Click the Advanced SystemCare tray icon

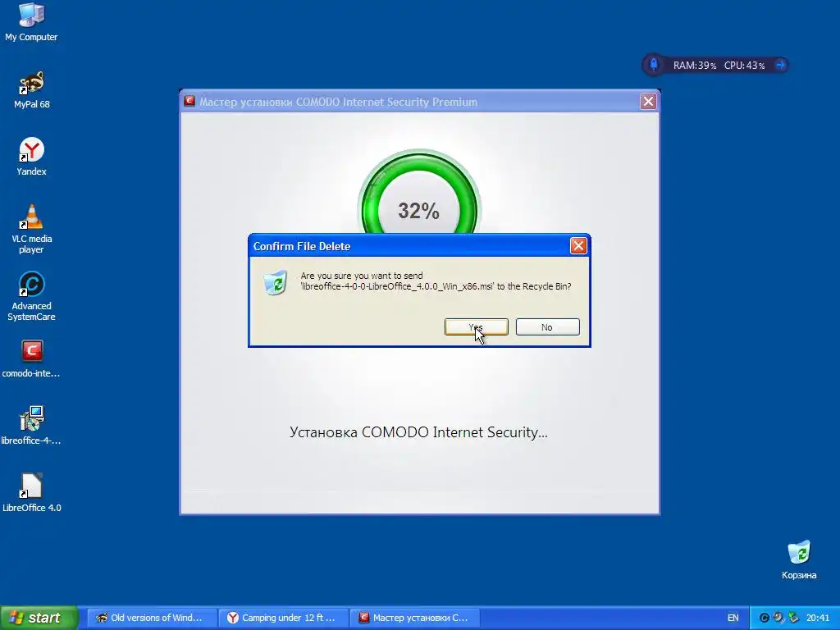click(765, 618)
